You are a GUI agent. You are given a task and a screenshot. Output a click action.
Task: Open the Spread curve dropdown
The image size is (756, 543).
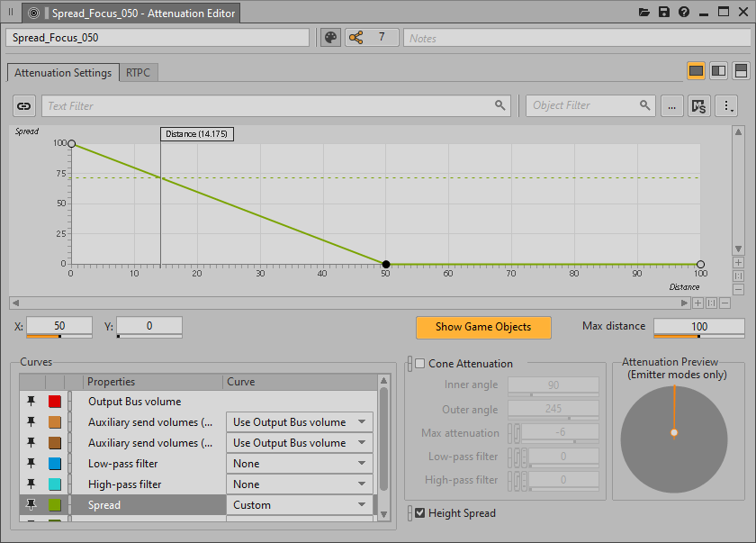299,505
